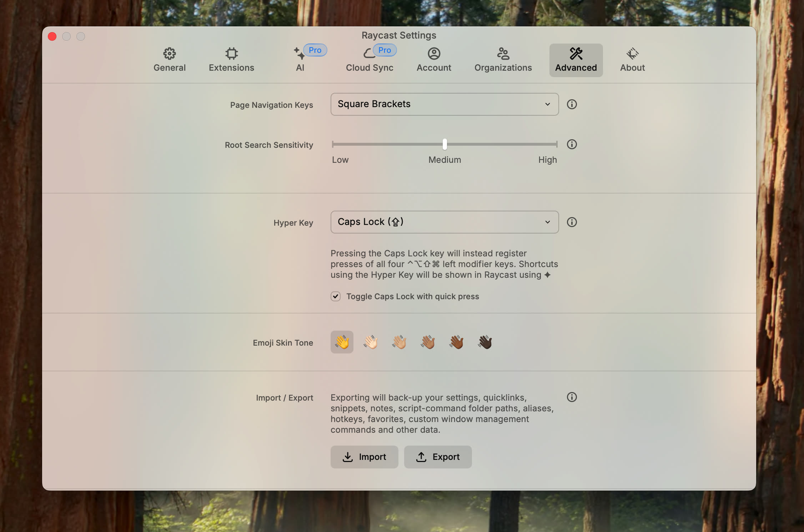This screenshot has height=532, width=804.
Task: Click the Root Search Sensitivity slider handle
Action: 444,144
